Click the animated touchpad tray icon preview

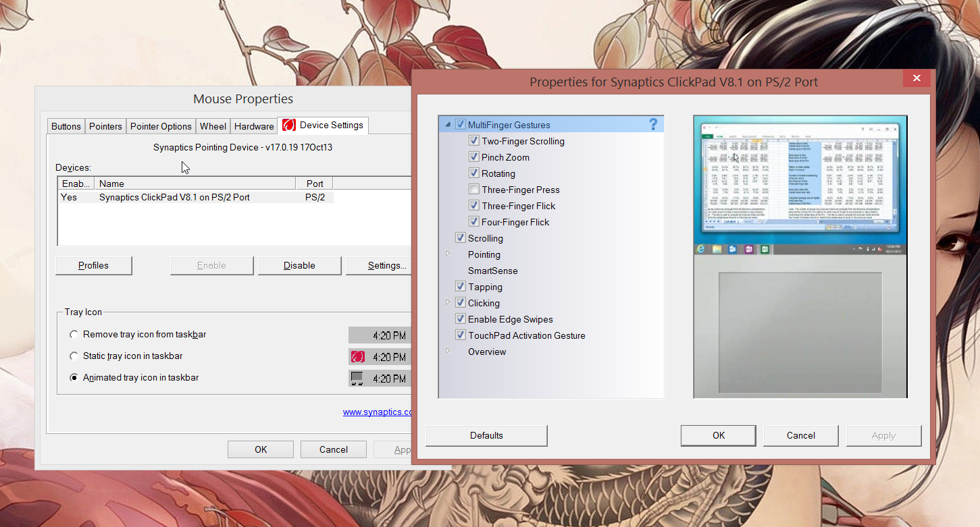[357, 378]
